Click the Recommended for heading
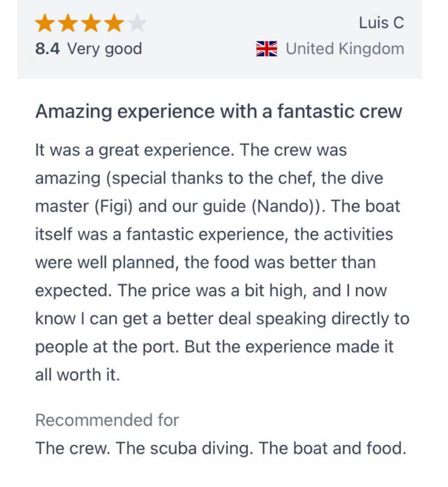The height and width of the screenshot is (487, 448). click(107, 420)
